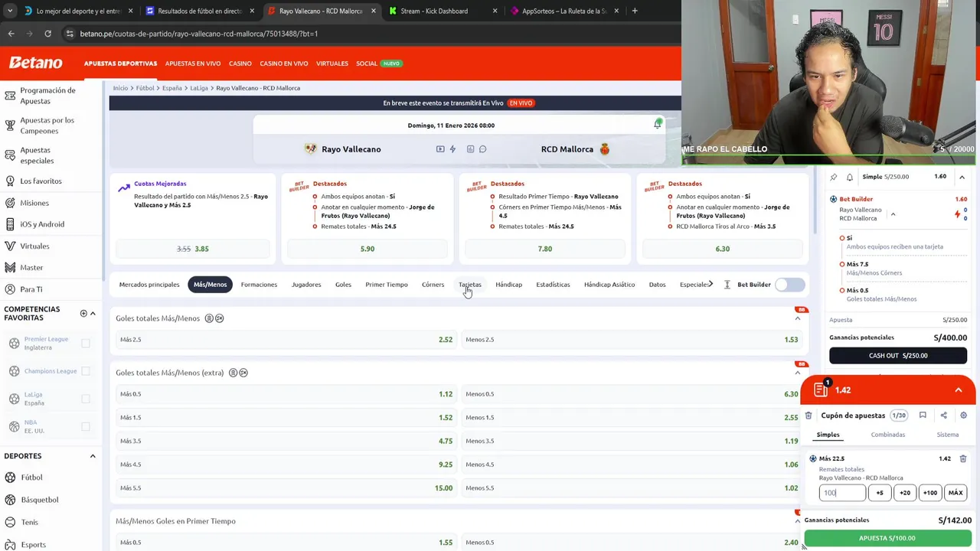Open iOS y Android phone icon

10,224
